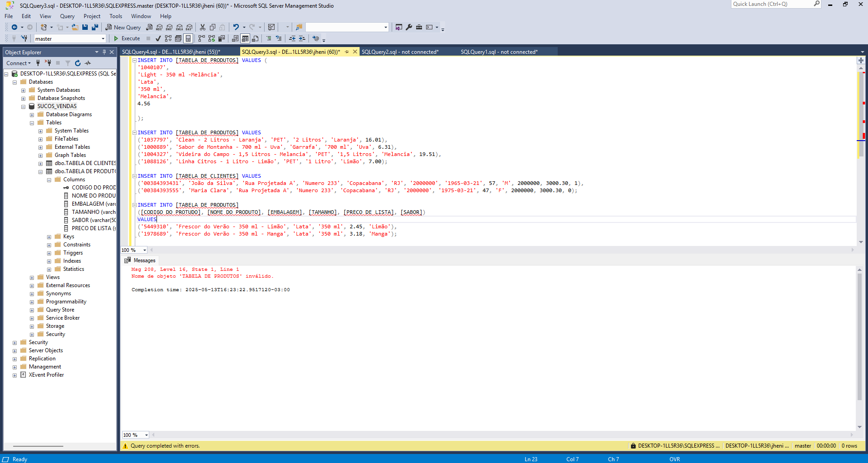This screenshot has height=463, width=868.
Task: Switch to SQLQuery4.sql tab
Action: click(171, 52)
